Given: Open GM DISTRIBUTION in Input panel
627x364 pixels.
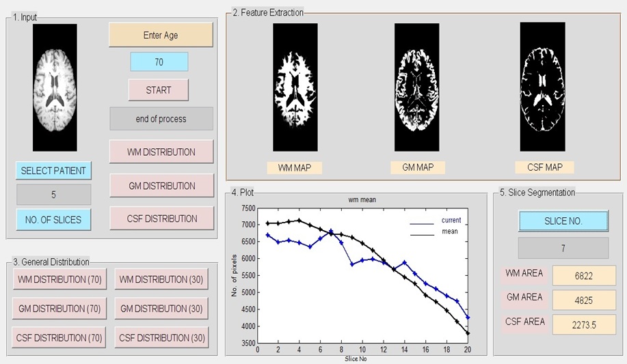Looking at the screenshot, I should 161,186.
